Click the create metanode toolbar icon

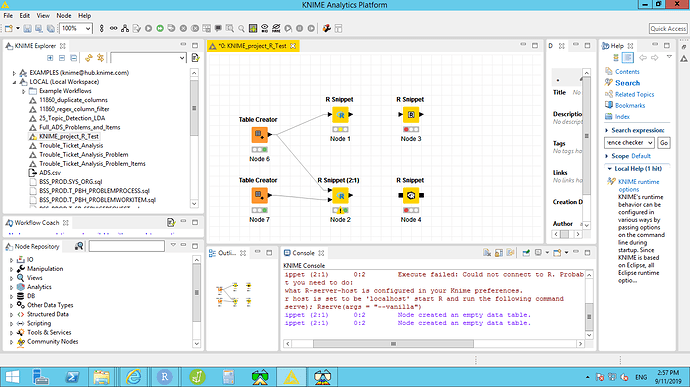click(x=253, y=28)
